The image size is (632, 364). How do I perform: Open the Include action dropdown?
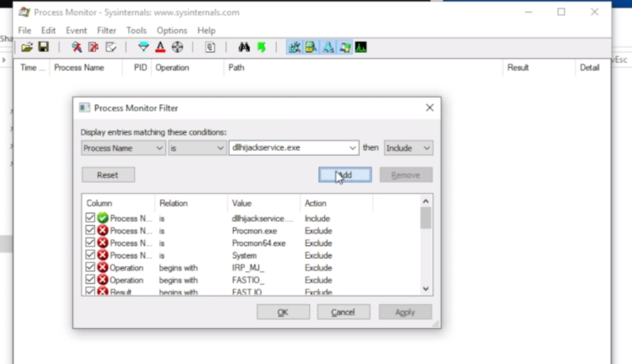pos(408,148)
